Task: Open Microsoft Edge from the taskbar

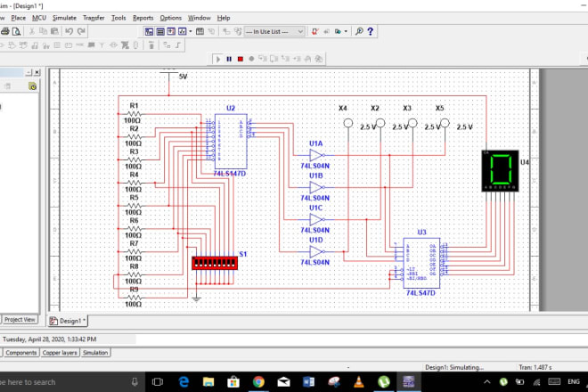Action: pos(184,382)
